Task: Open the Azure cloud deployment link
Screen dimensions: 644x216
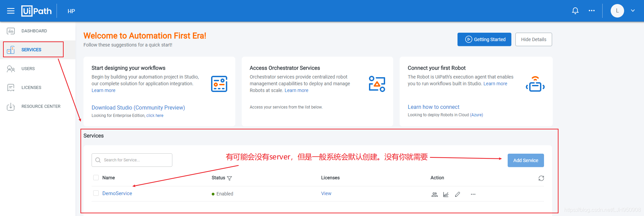Action: [476, 115]
